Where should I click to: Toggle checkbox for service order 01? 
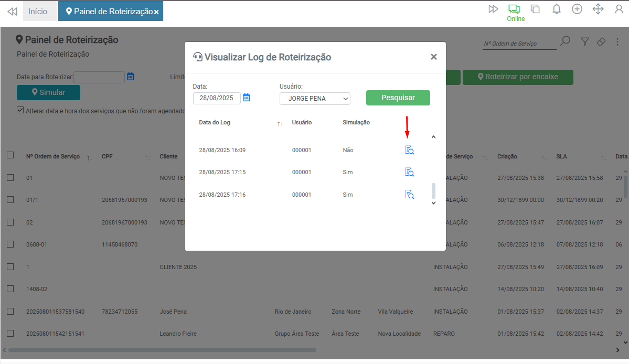click(x=10, y=178)
